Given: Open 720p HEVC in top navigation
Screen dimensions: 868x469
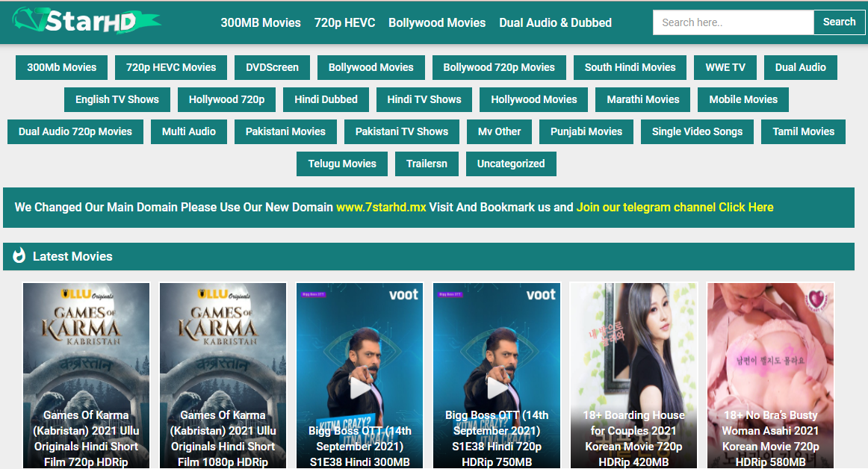Looking at the screenshot, I should click(344, 22).
